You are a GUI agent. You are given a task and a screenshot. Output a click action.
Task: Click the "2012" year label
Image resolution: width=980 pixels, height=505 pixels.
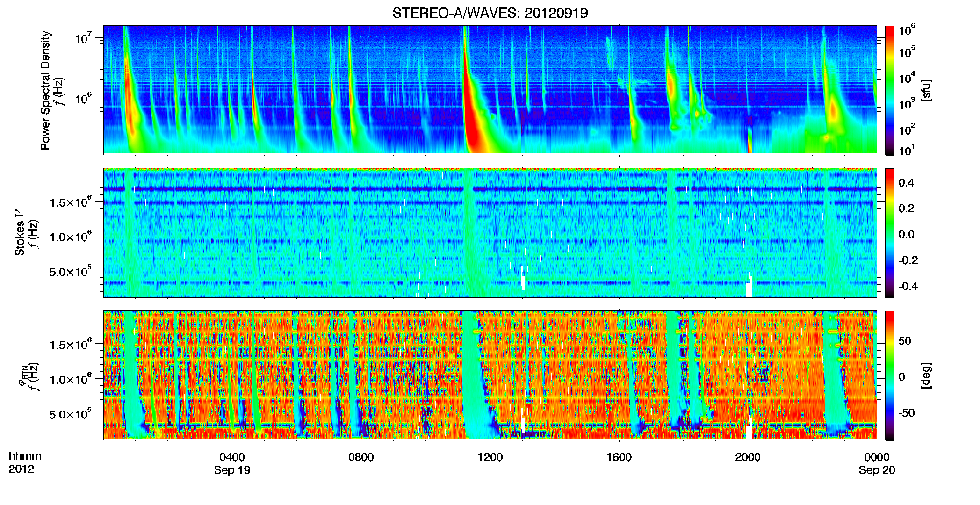click(x=21, y=469)
